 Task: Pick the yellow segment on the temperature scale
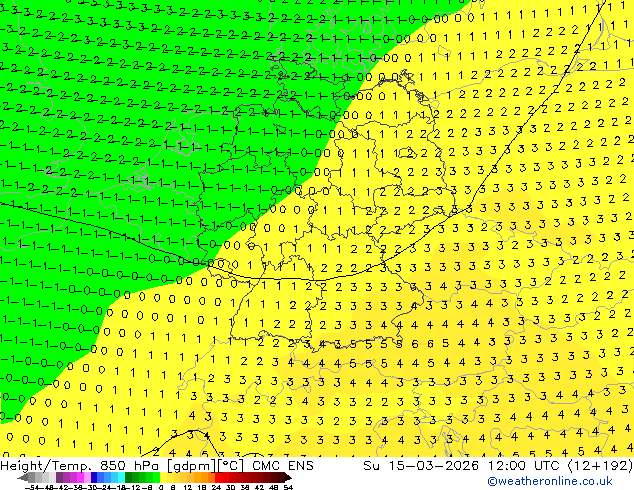(x=163, y=477)
